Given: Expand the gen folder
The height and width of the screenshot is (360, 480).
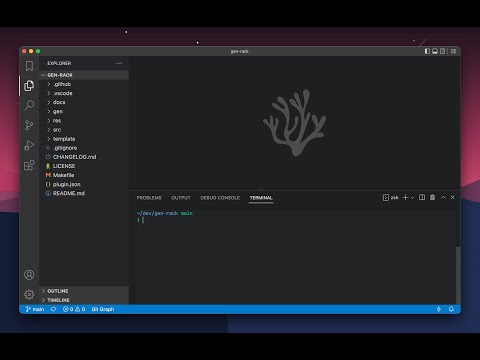Looking at the screenshot, I should [x=84, y=111].
